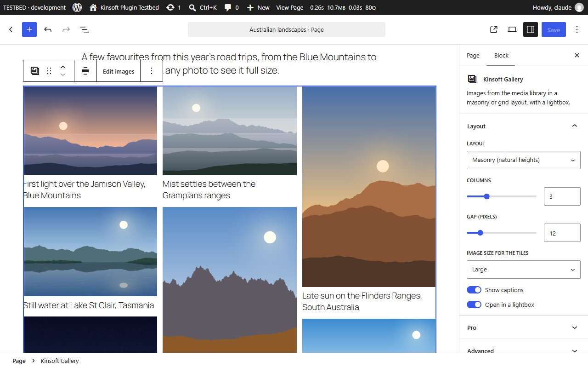Viewport: 588px width, 368px height.
Task: Click the Save button
Action: tap(554, 29)
